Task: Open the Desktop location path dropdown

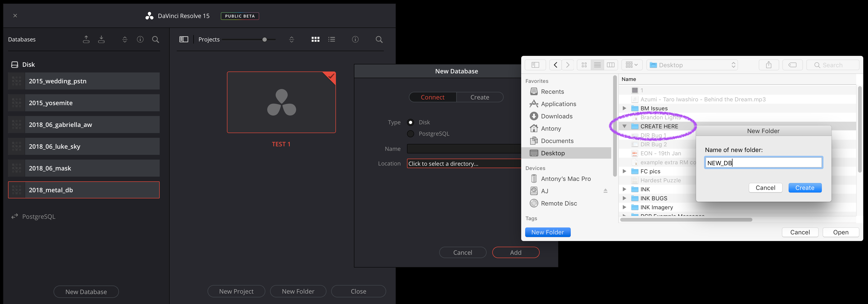Action: point(692,65)
